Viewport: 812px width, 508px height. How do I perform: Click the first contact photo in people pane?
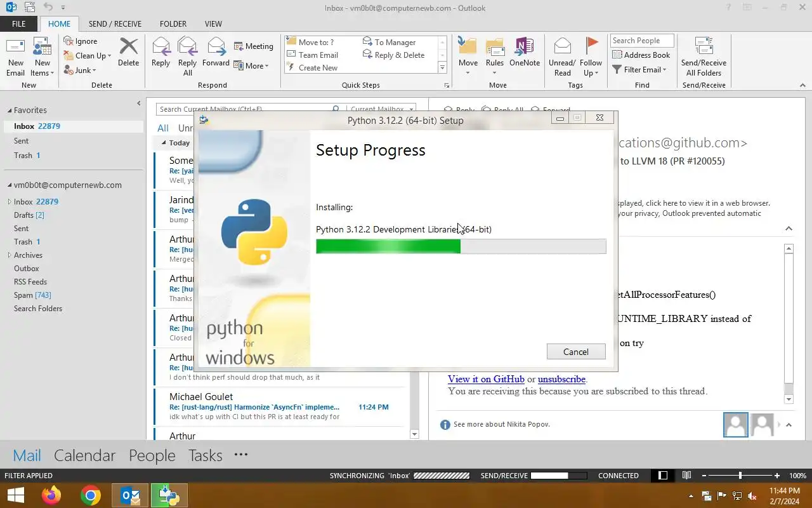point(736,424)
